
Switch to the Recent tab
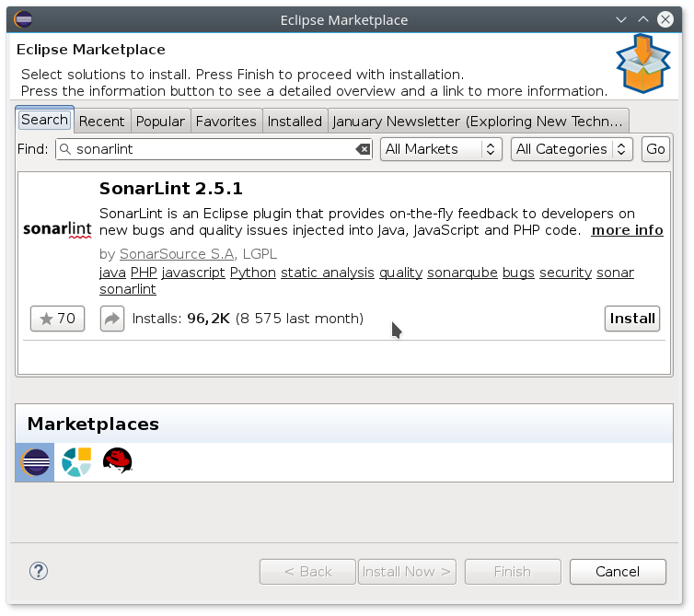point(102,122)
